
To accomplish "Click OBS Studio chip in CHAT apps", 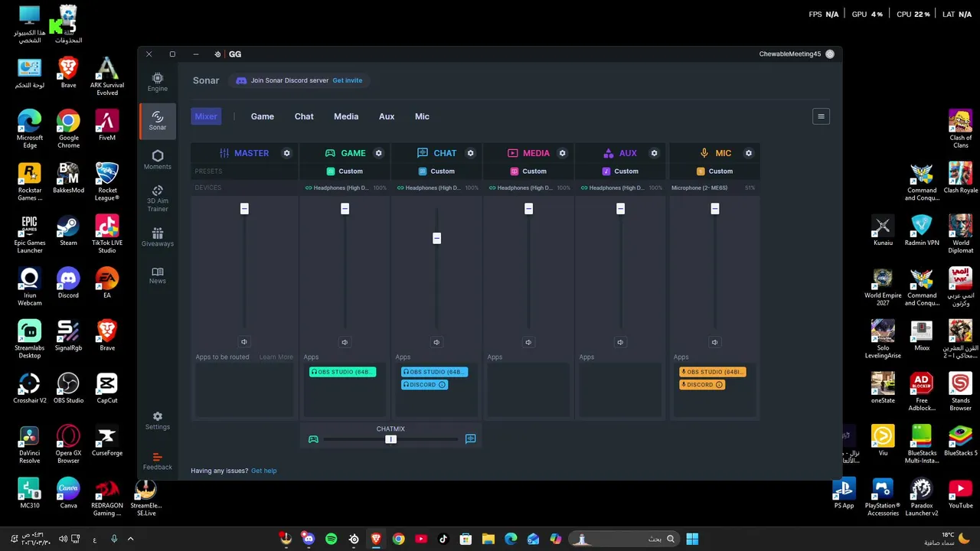I will (434, 372).
